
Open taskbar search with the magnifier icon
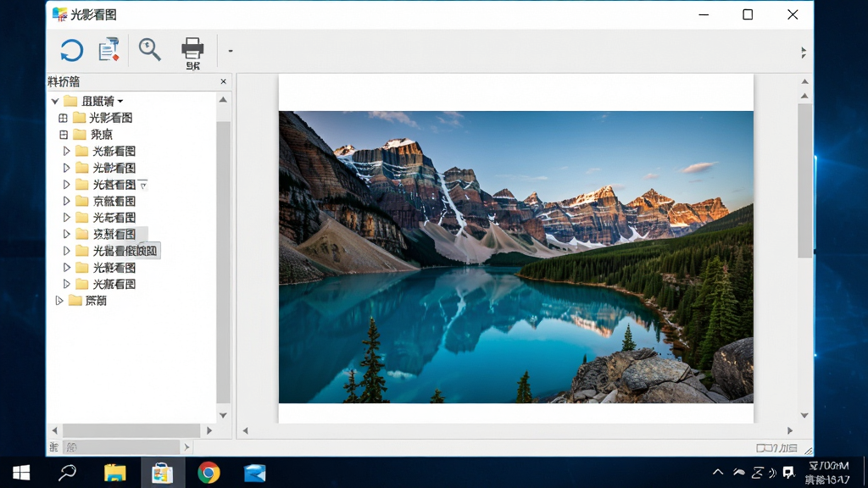(68, 473)
